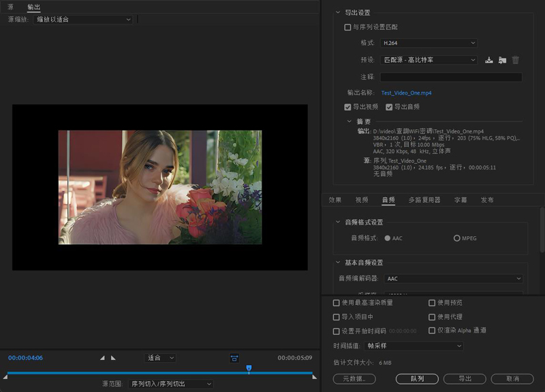Click the Test_Video_One.mp4 output name link
This screenshot has height=392, width=545.
pyautogui.click(x=406, y=93)
